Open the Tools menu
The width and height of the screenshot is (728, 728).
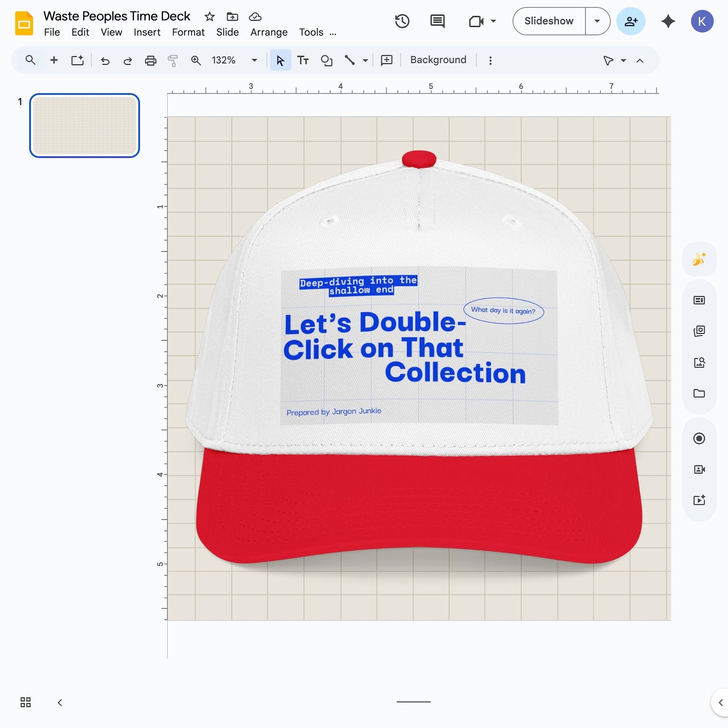pos(311,32)
